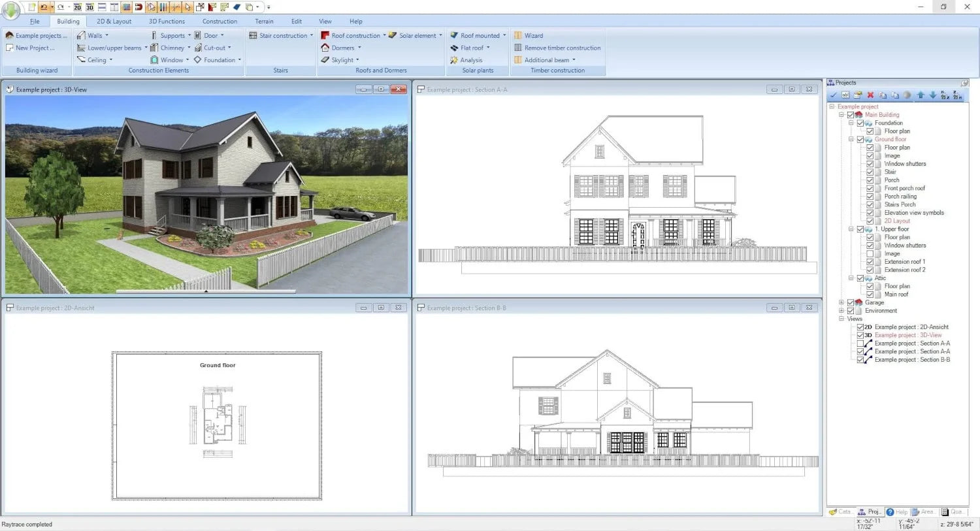980x531 pixels.
Task: Click the Ground floor plan thumbnail in 2D-Ansicht
Action: tap(218, 421)
